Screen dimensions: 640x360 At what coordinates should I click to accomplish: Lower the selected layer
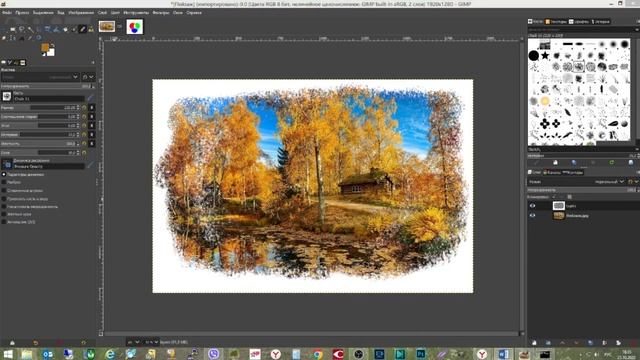(x=576, y=343)
